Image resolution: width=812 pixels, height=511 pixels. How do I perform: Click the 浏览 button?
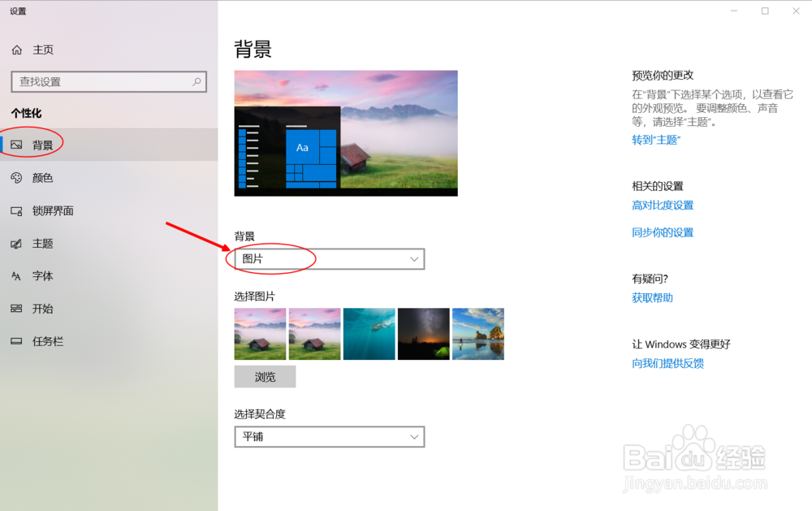point(266,377)
